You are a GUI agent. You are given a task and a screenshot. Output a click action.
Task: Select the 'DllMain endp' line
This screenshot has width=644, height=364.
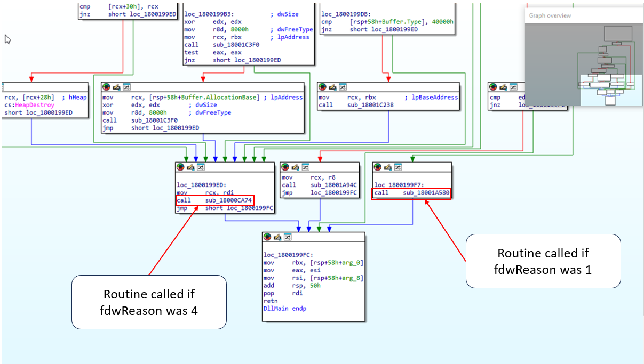click(285, 309)
